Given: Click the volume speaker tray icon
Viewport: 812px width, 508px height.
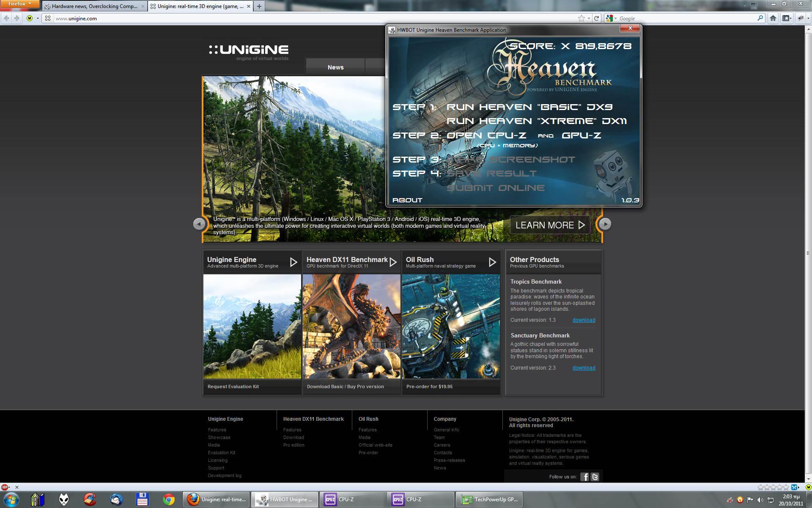Looking at the screenshot, I should (760, 500).
